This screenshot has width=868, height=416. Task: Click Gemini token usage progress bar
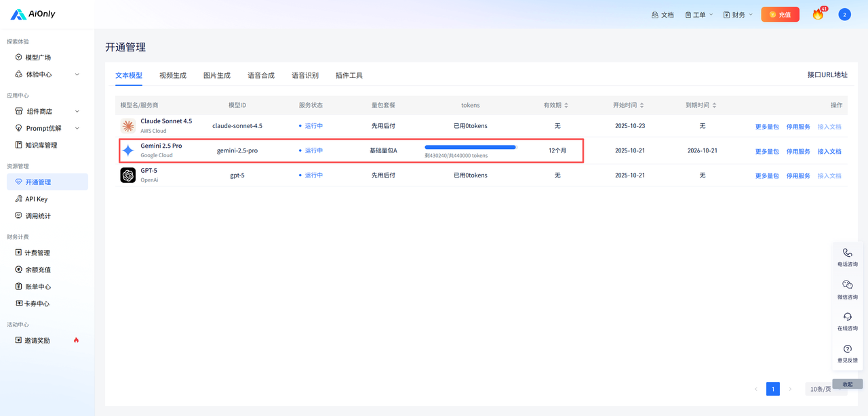(471, 147)
